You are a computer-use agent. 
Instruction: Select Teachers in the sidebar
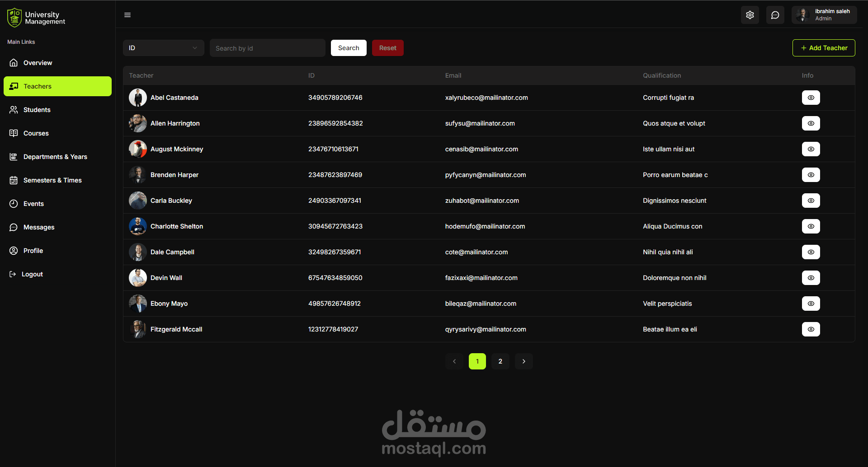57,86
